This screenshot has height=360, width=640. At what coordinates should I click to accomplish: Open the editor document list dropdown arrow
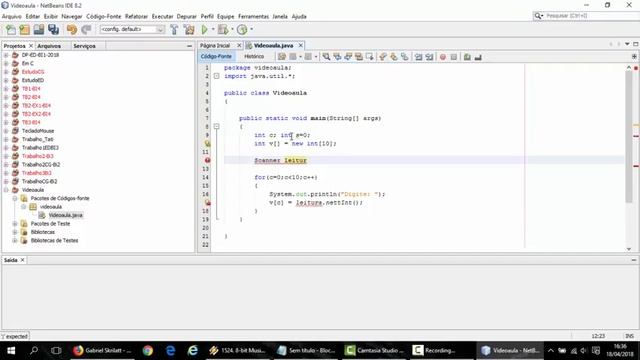pos(627,44)
